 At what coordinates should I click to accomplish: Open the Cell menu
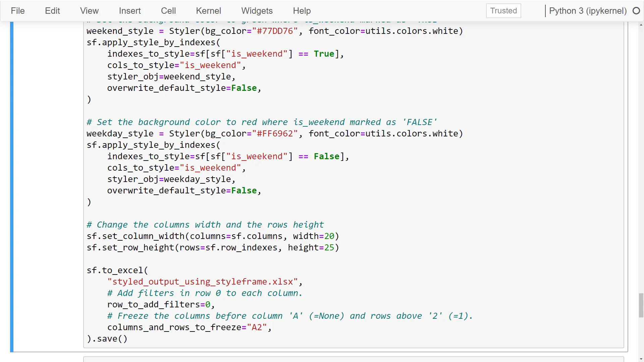pyautogui.click(x=168, y=11)
